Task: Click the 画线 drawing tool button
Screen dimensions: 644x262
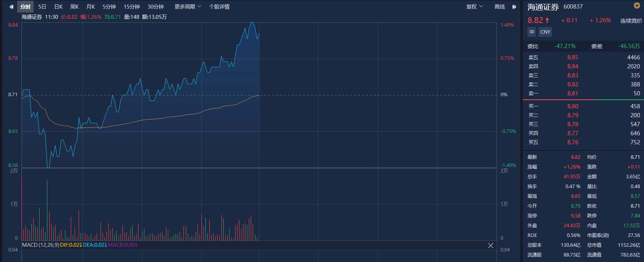Action: [500, 7]
